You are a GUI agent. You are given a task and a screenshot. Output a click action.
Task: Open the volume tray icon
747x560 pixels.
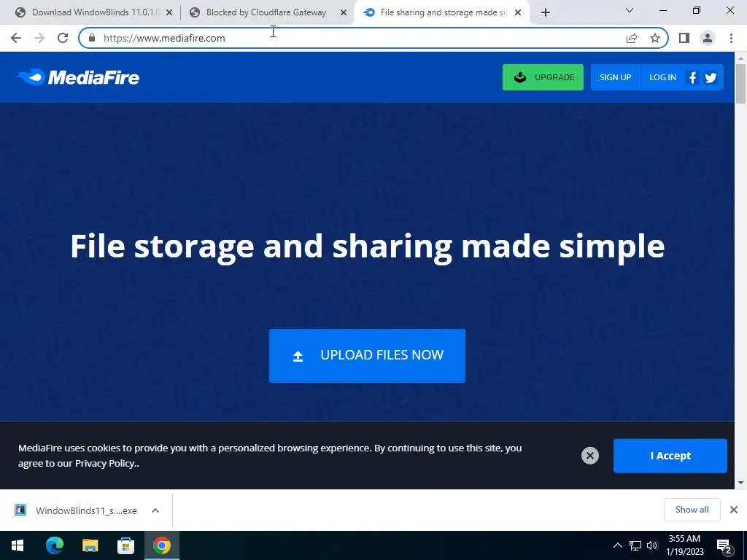pyautogui.click(x=652, y=545)
